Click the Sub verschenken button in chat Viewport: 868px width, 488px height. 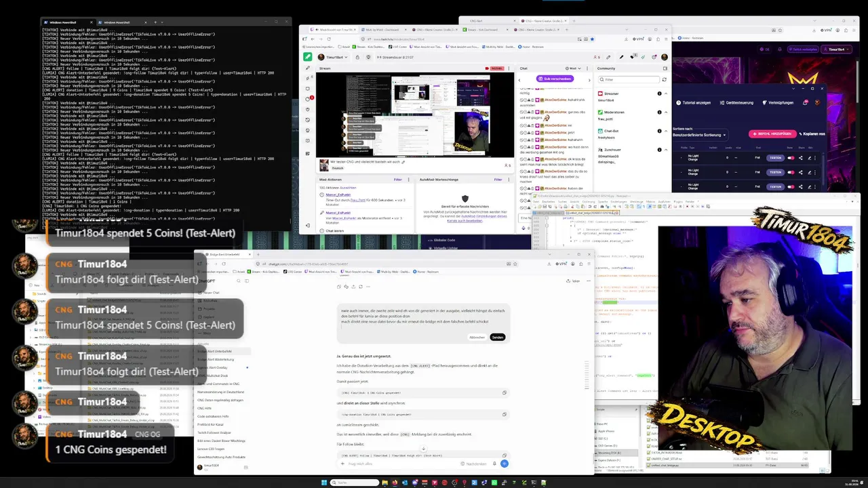(553, 79)
